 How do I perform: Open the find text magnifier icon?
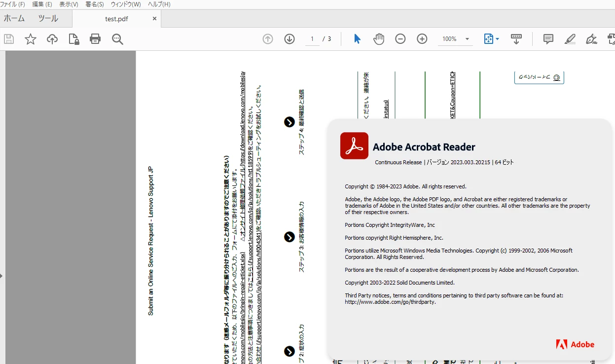click(x=117, y=39)
